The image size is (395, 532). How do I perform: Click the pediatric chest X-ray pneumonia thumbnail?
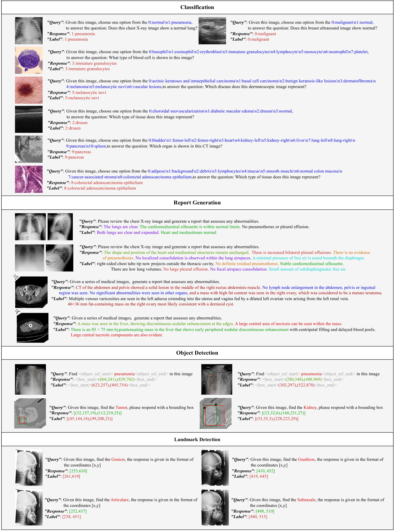[x=29, y=31]
